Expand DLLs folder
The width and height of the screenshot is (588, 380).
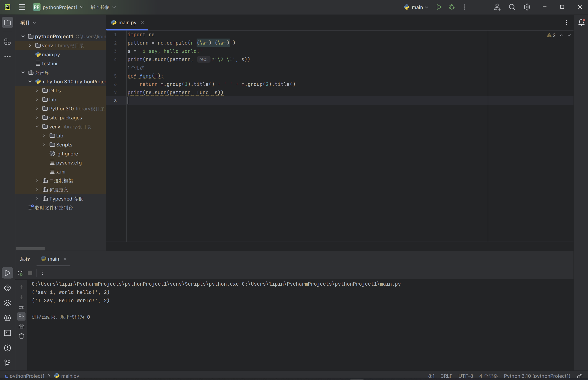pyautogui.click(x=37, y=91)
